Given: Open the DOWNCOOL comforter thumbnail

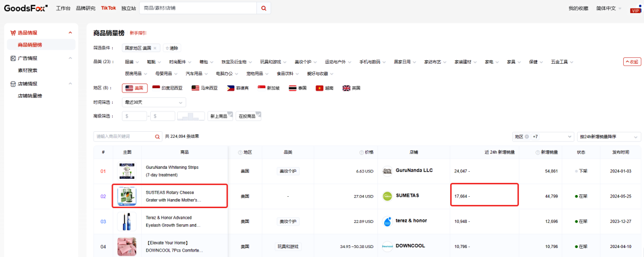Looking at the screenshot, I should point(126,246).
